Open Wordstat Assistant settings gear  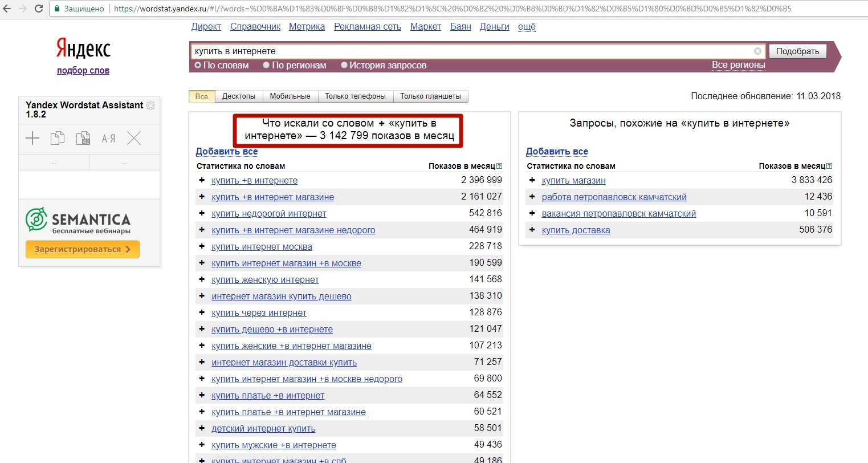coord(150,105)
